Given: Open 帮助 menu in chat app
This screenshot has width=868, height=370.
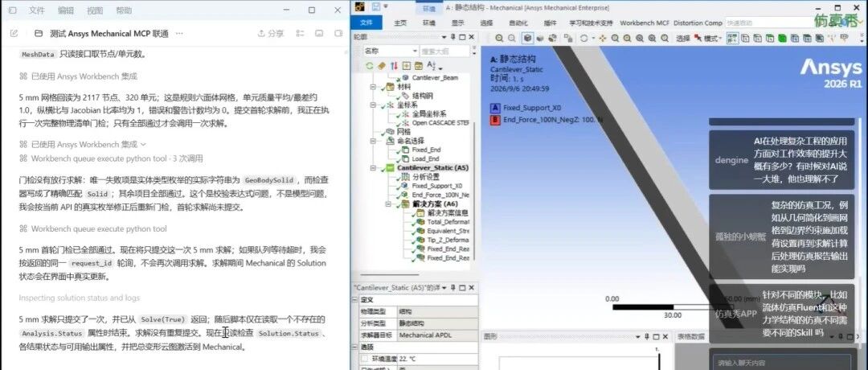Looking at the screenshot, I should click(x=124, y=10).
